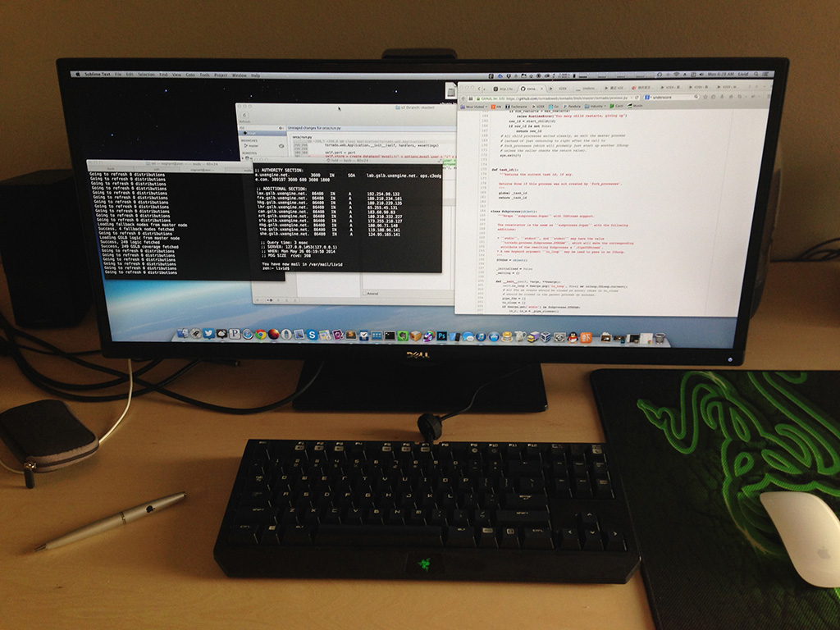Expand the Most Visited bookmarks dropdown
Screen dimensions: 840x630
(476, 106)
